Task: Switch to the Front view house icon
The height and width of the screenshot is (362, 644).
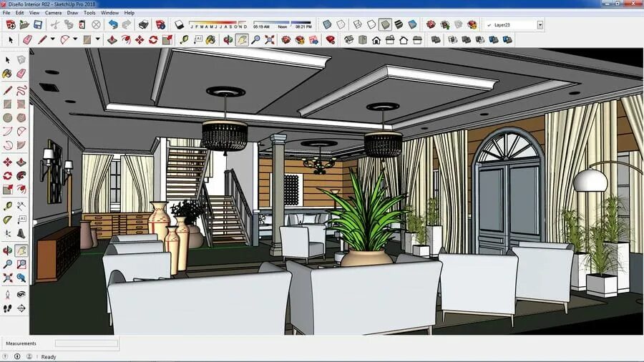Action: 376,40
